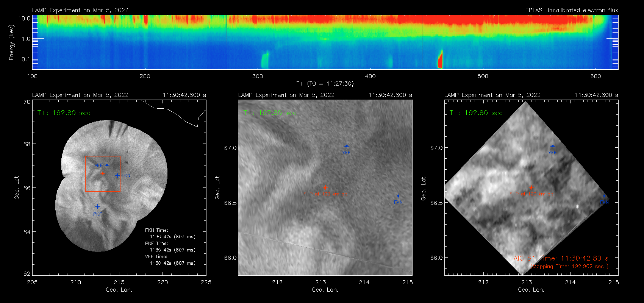Click the red footprint marker in the left all-sky map
The width and height of the screenshot is (644, 303).
click(x=102, y=173)
